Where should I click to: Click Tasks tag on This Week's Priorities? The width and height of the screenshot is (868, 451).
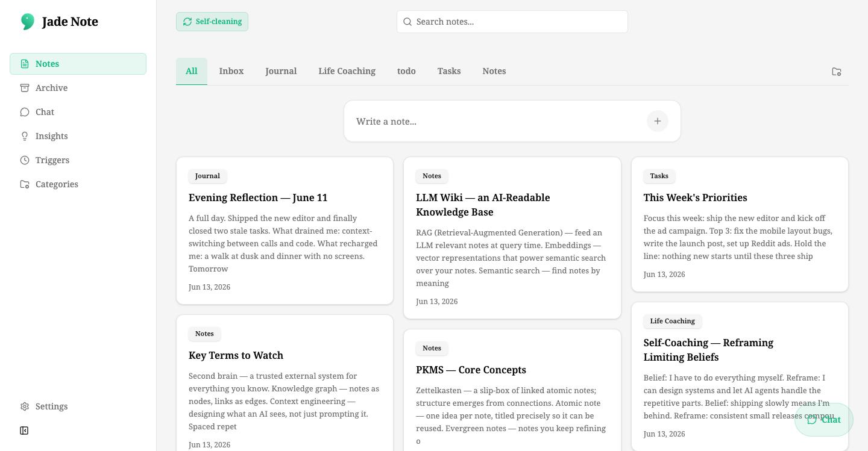[659, 176]
